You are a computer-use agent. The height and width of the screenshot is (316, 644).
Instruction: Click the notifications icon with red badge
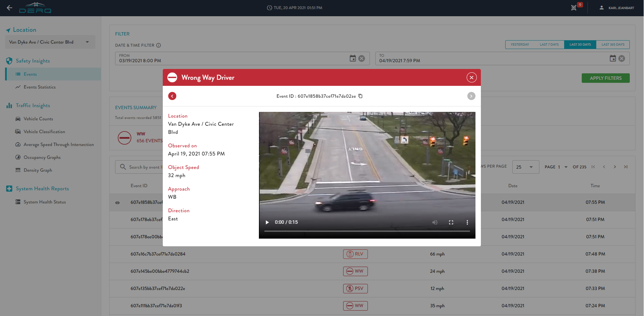coord(574,7)
